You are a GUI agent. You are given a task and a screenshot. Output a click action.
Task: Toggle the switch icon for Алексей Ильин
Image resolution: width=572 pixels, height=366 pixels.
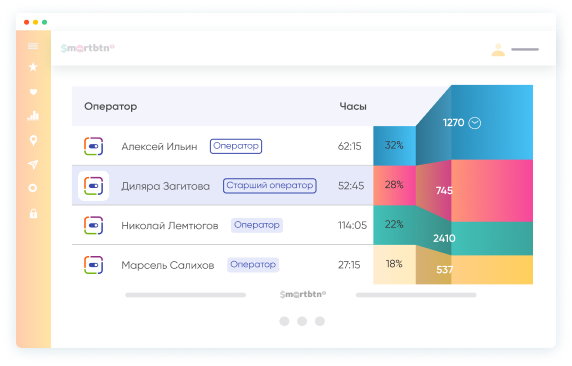point(93,146)
